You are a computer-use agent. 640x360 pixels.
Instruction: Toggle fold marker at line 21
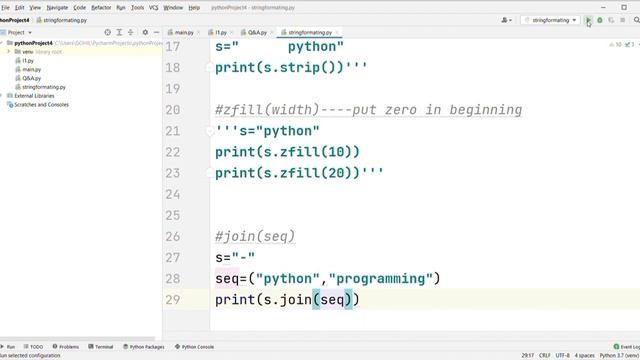point(209,131)
